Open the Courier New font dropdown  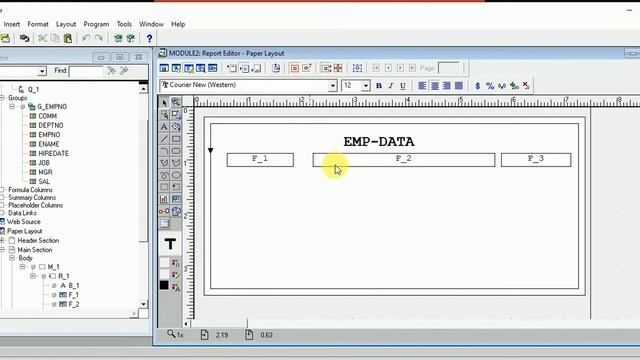point(333,86)
